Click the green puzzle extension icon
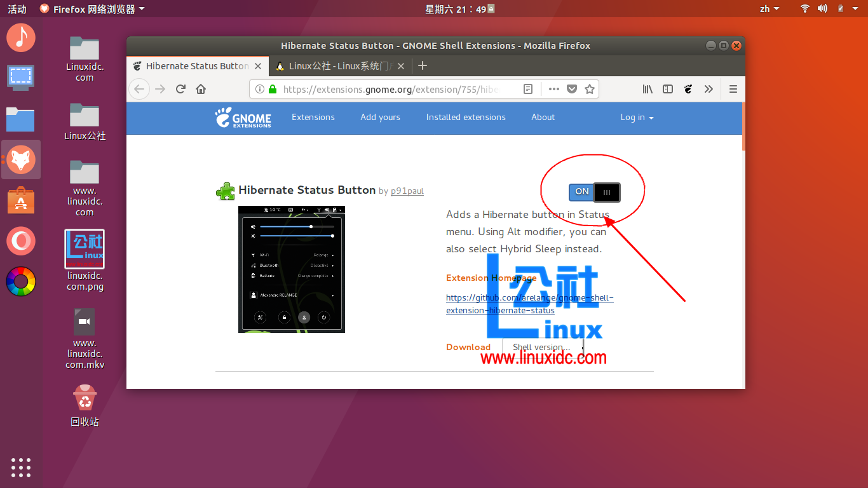 (x=226, y=191)
